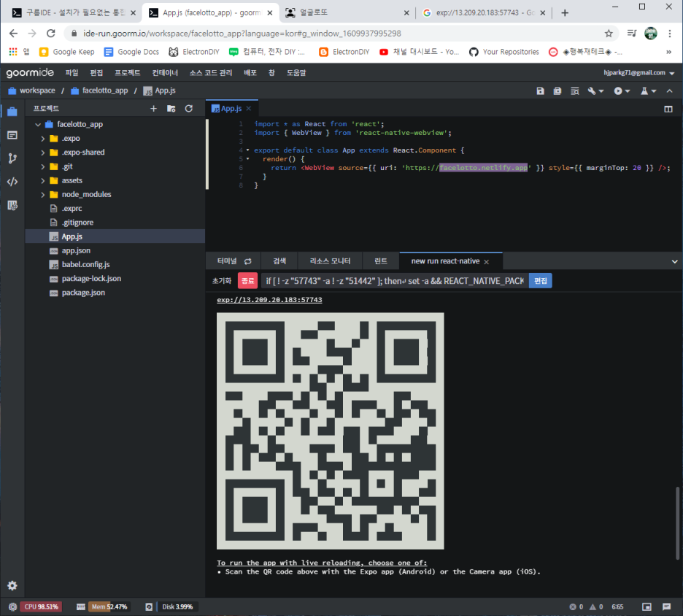Open the 편집 menu

[x=96, y=73]
